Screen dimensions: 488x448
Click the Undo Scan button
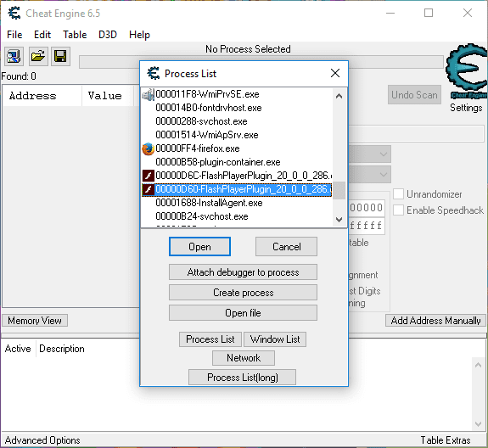click(414, 94)
